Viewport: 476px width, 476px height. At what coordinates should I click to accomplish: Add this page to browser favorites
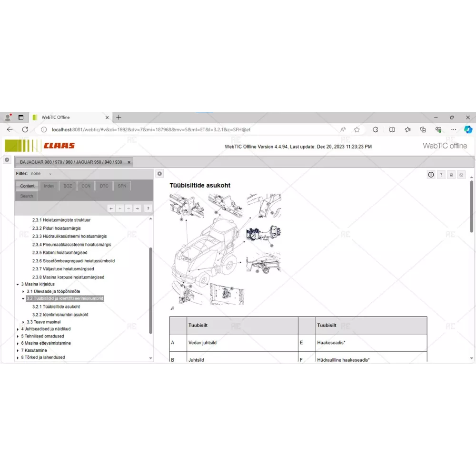[357, 129]
